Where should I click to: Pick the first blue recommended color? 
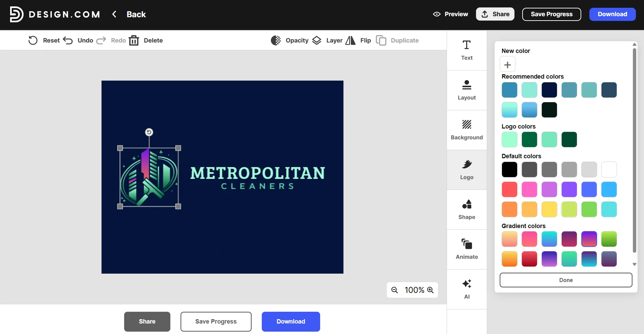[509, 90]
